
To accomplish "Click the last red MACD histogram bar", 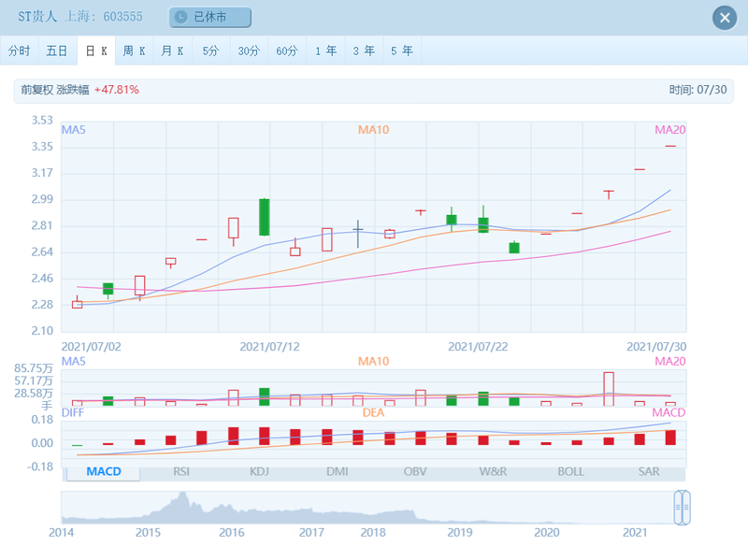I will click(x=670, y=438).
